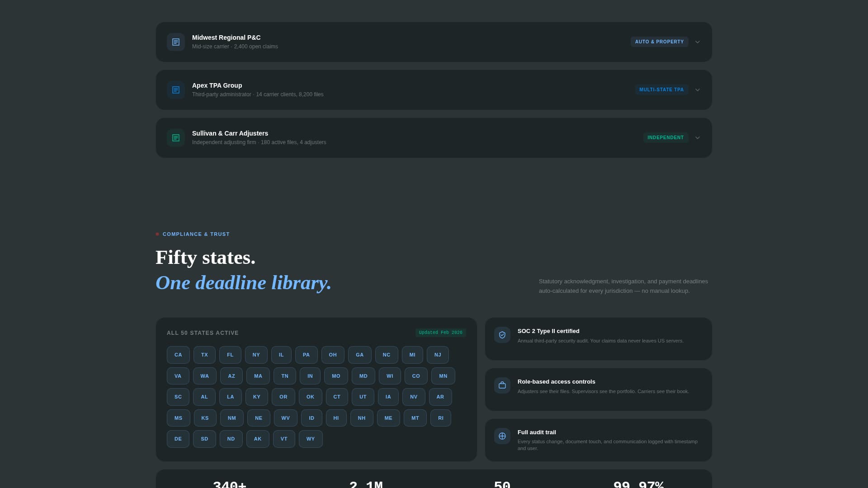
Task: Click the Apex TPA Group document icon
Action: (x=176, y=90)
